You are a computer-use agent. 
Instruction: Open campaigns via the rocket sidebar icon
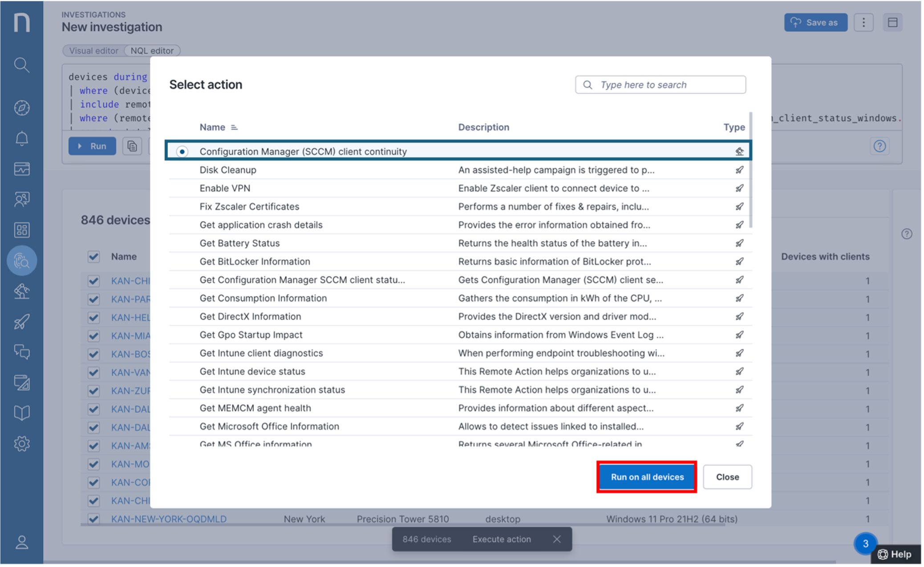pos(21,321)
